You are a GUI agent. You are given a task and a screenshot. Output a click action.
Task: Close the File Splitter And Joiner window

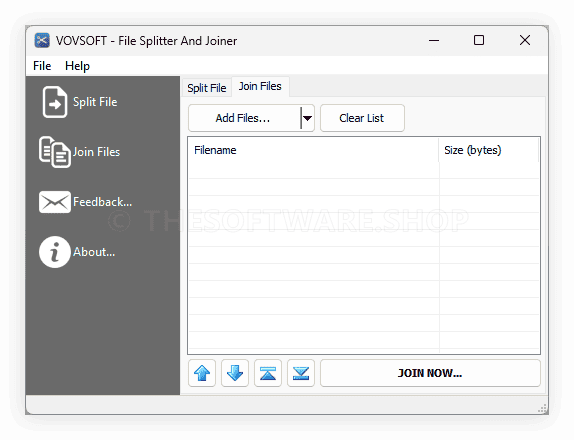coord(525,40)
